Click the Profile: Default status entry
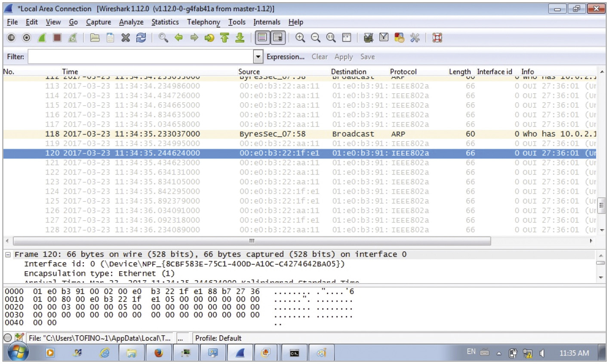The image size is (609, 364). [x=218, y=338]
